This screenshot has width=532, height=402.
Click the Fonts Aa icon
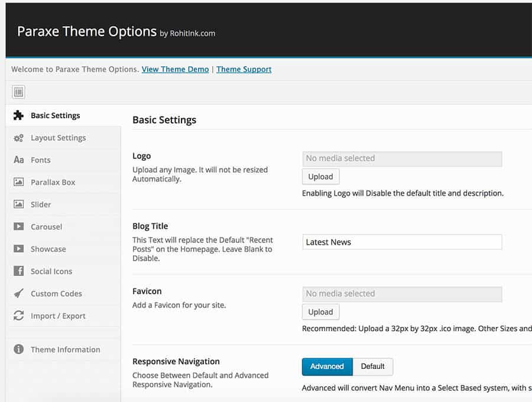19,160
